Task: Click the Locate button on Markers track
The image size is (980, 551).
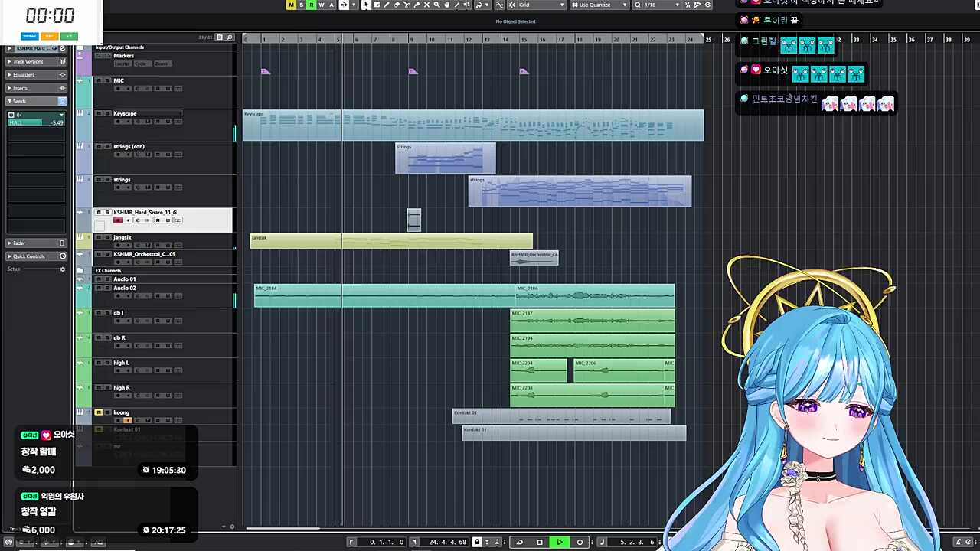Action: [122, 64]
